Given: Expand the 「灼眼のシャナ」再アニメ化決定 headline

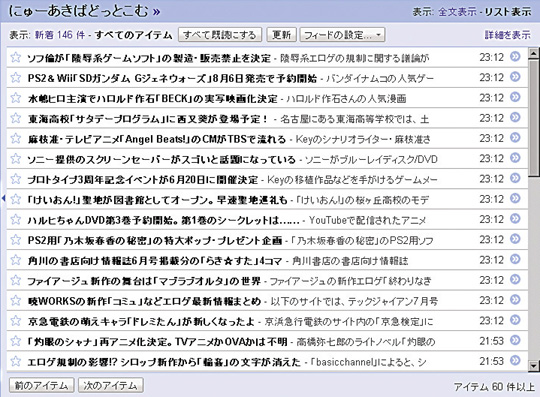Looking at the screenshot, I should click(157, 342).
